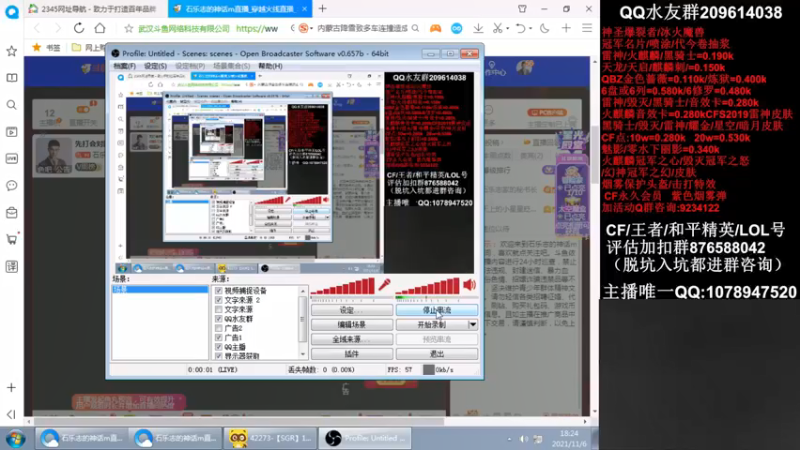Screen dimensions: 800x450
Task: Add a sidebar app with the plus icon
Action: [x=11, y=388]
